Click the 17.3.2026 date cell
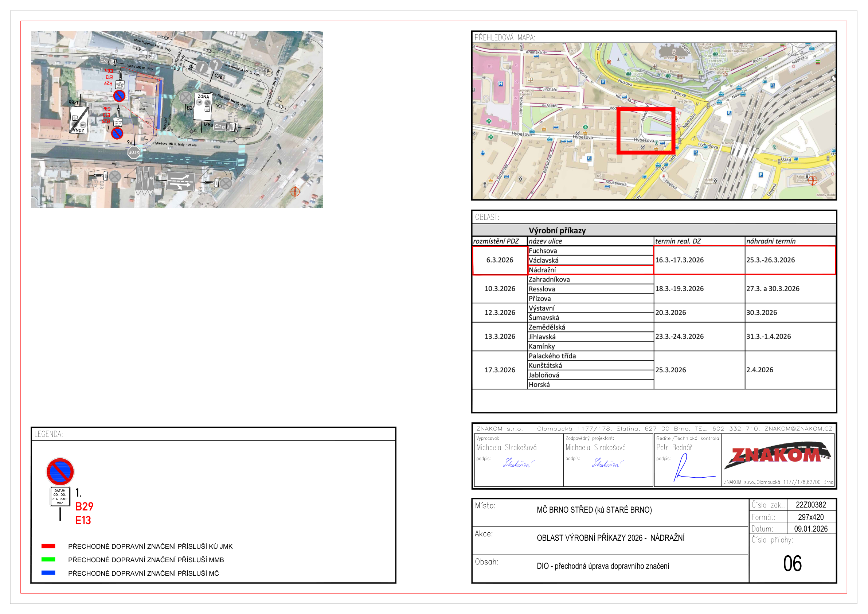The image size is (868, 614). [500, 370]
